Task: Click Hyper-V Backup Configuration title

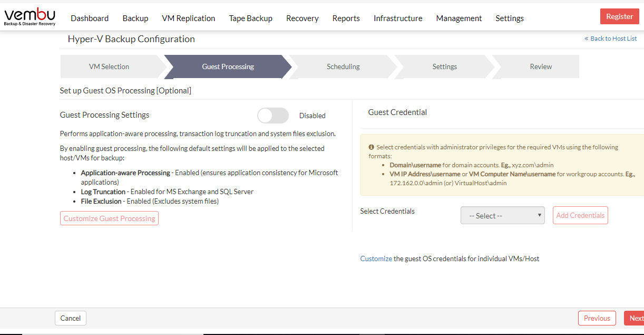Action: point(131,39)
